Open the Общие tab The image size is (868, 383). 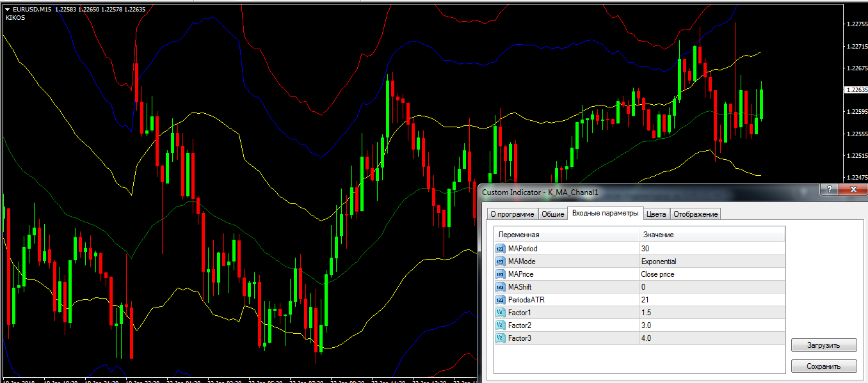553,214
